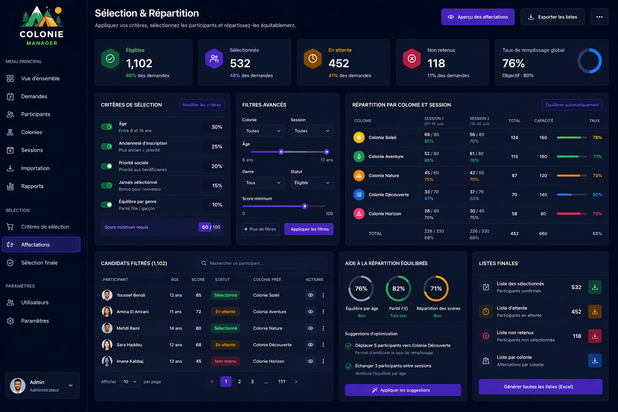
Task: Click the Âge slider maximum handle
Action: pos(326,152)
